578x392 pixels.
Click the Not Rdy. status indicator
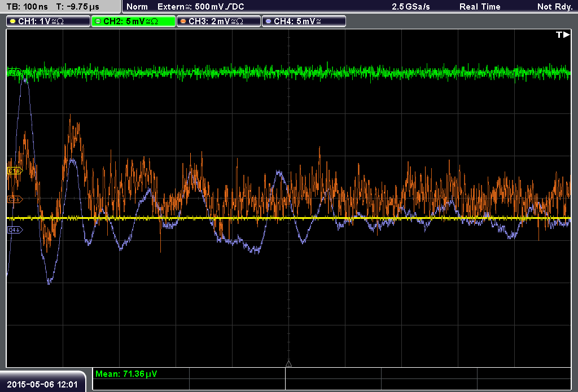pos(555,7)
